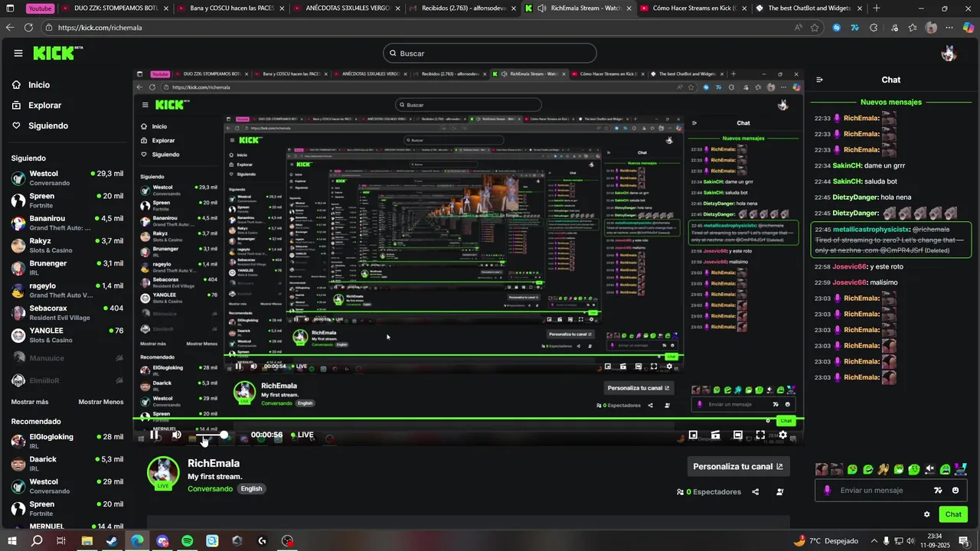This screenshot has width=980, height=551.
Task: Click the RichEmala channel avatar
Action: pyautogui.click(x=163, y=472)
